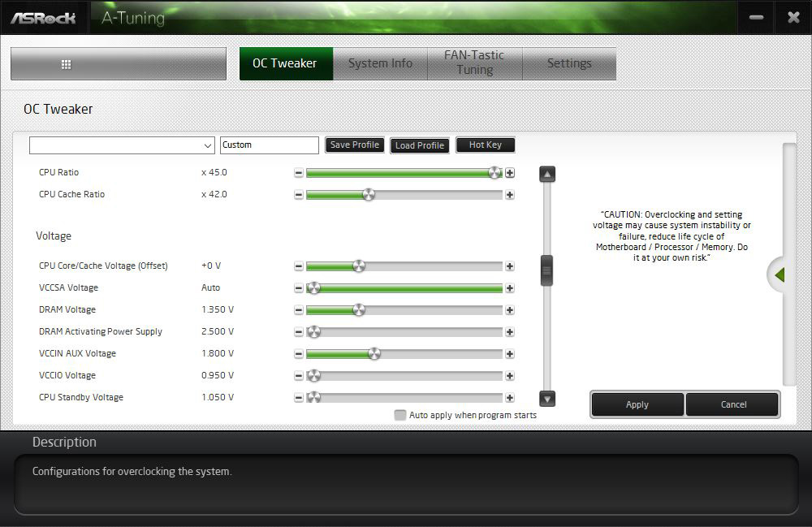Increase VCCSA Voltage with plus button
812x527 pixels.
(x=510, y=287)
